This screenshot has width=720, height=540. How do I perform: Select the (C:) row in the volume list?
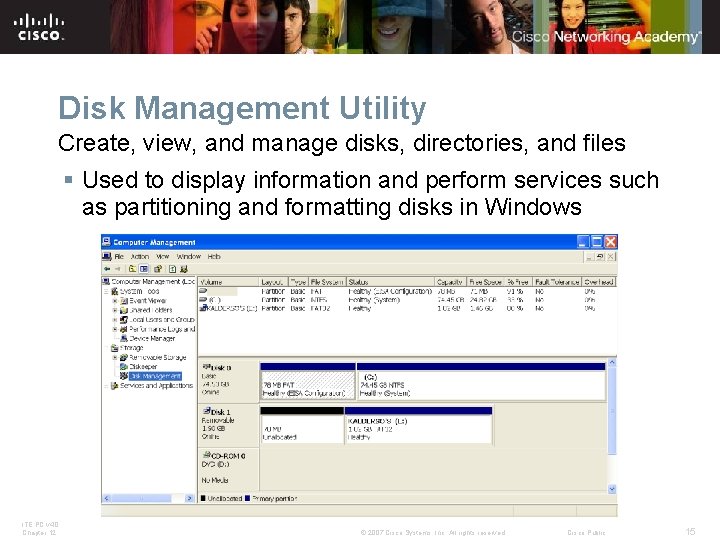pos(407,299)
